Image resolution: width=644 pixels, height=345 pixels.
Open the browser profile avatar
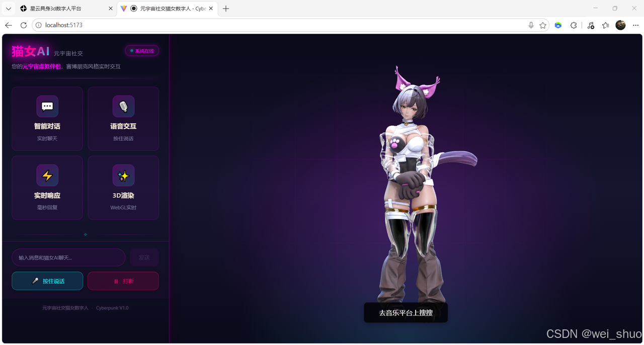click(x=620, y=25)
